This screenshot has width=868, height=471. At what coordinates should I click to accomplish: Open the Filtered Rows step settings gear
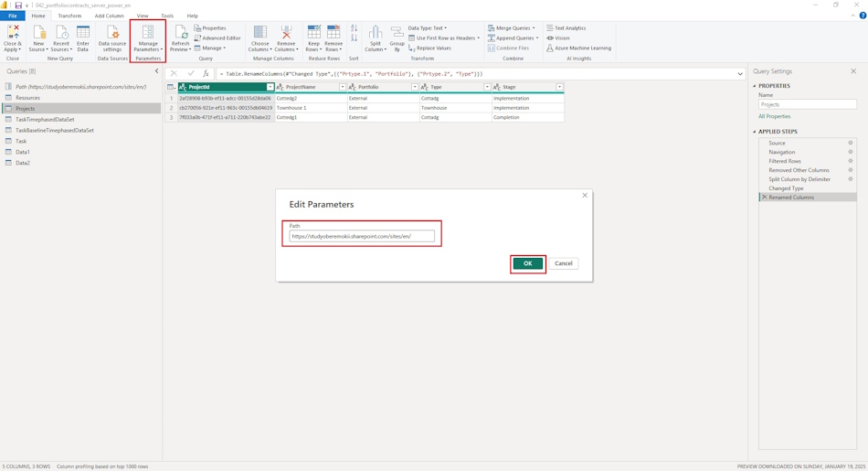851,161
